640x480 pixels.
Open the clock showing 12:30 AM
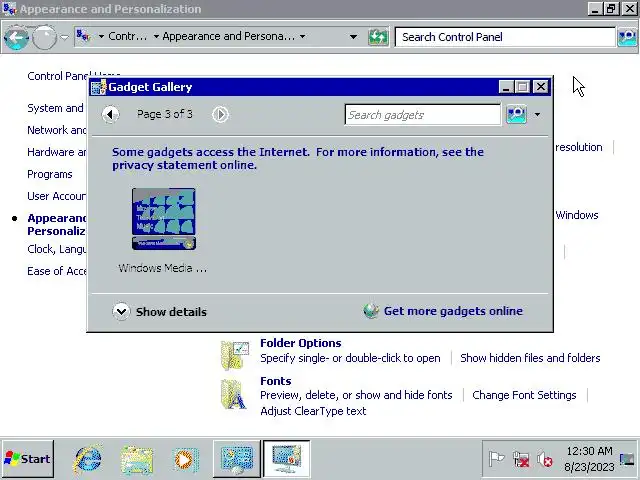click(x=589, y=459)
